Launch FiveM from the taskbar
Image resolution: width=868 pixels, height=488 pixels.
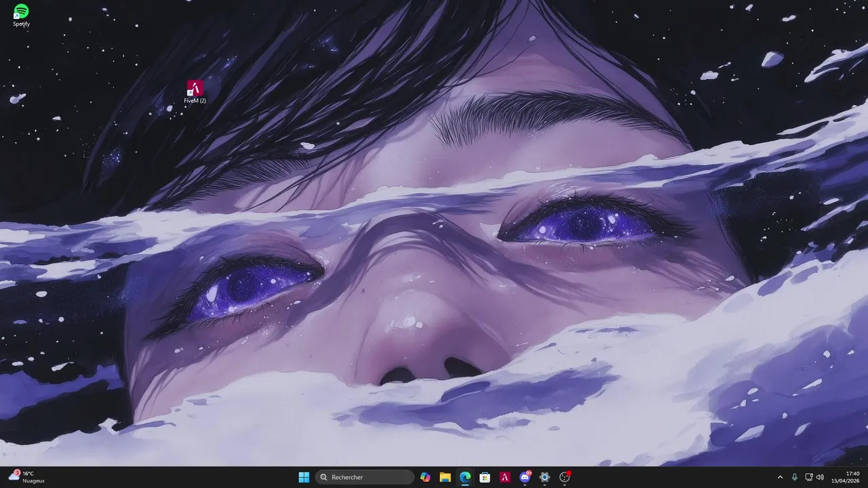tap(505, 477)
